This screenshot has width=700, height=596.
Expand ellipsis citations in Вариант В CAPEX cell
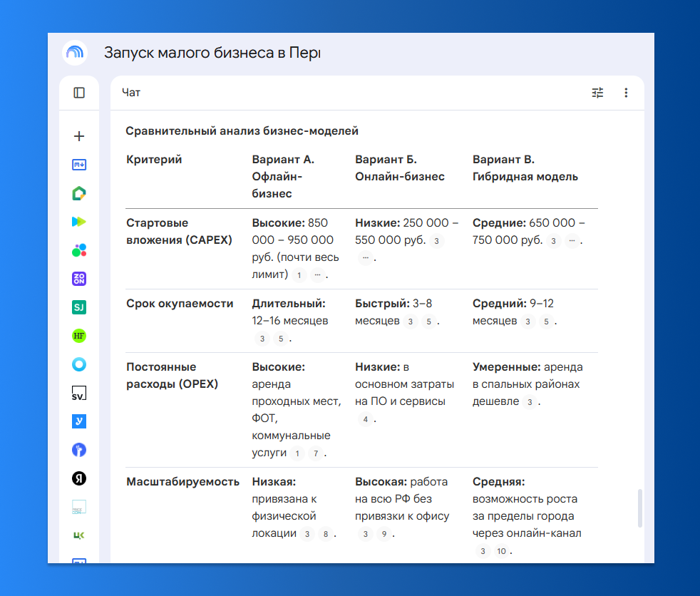(572, 241)
